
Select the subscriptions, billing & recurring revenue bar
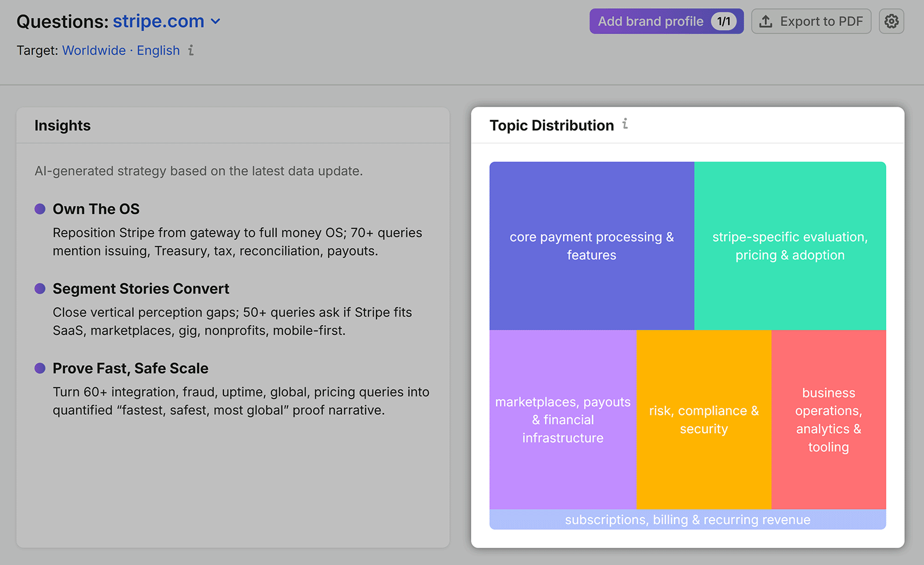[688, 519]
